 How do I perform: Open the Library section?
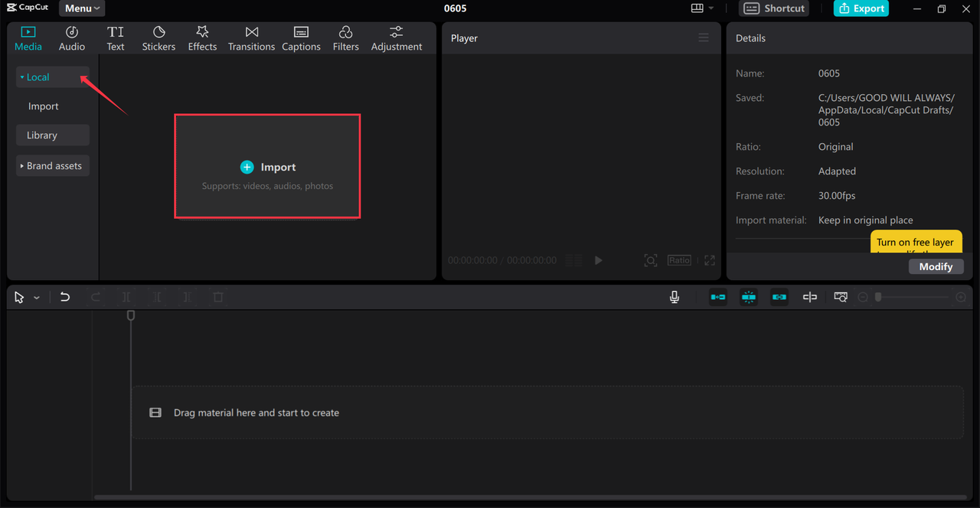[52, 135]
